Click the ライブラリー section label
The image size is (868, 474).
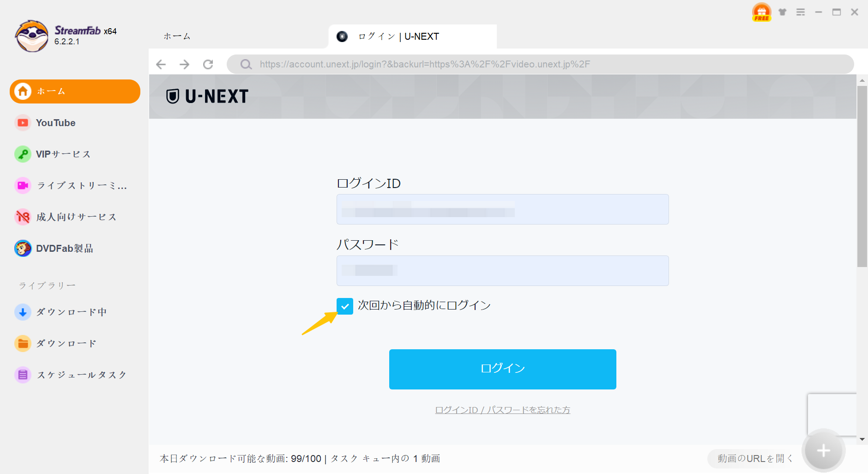click(47, 286)
